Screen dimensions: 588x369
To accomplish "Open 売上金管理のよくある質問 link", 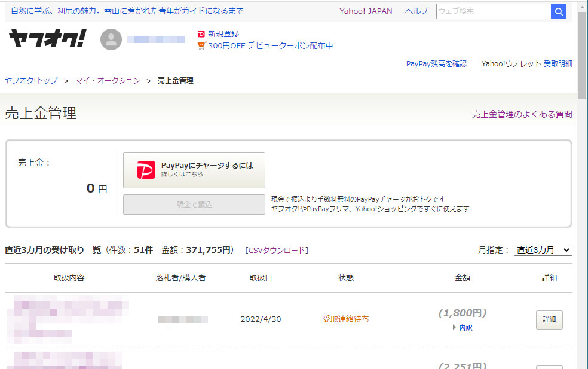I will (x=522, y=114).
